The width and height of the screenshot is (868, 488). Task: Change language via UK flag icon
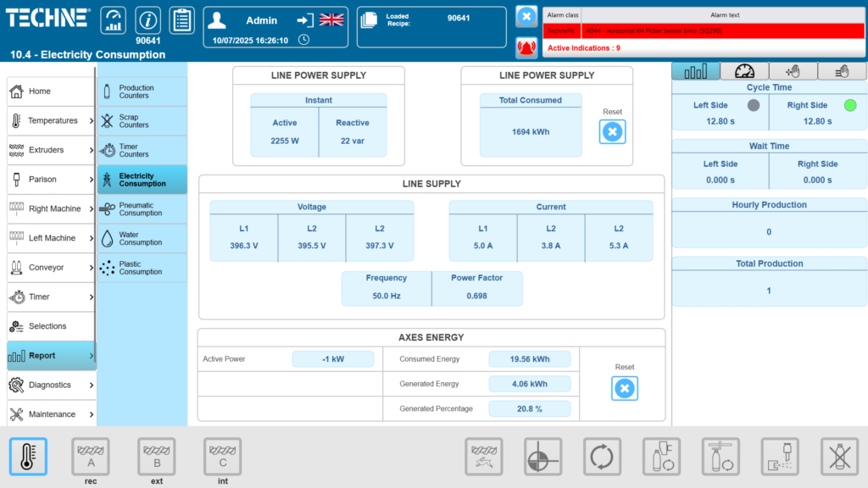(331, 20)
